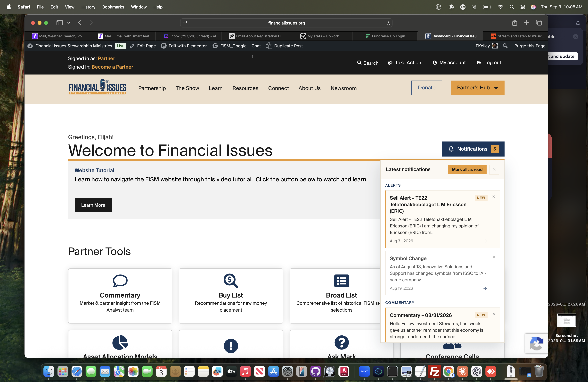Open the History menu in menu bar
Screen dimensions: 588x382
88,7
